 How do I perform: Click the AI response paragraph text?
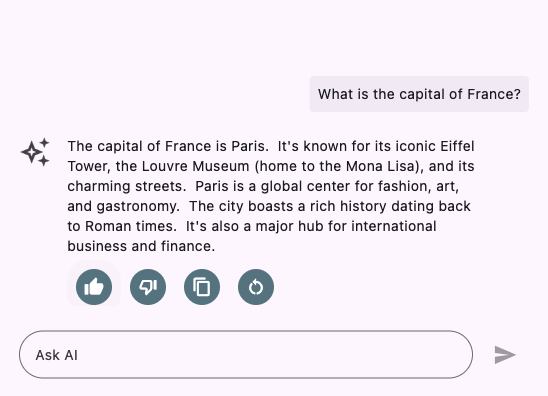tap(271, 196)
